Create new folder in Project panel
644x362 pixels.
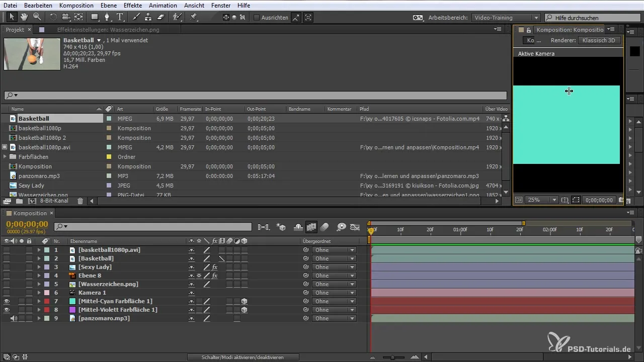click(x=19, y=201)
